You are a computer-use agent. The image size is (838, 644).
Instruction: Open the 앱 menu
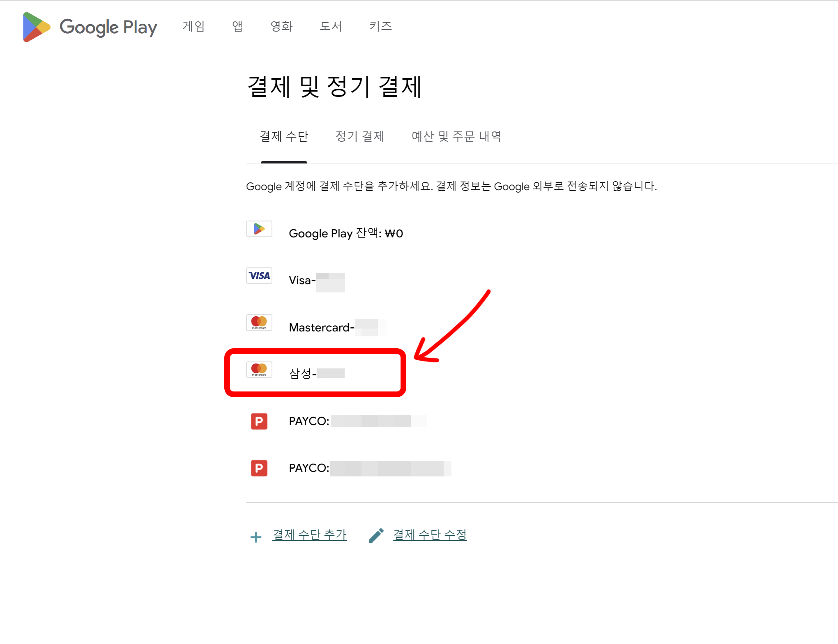(237, 26)
